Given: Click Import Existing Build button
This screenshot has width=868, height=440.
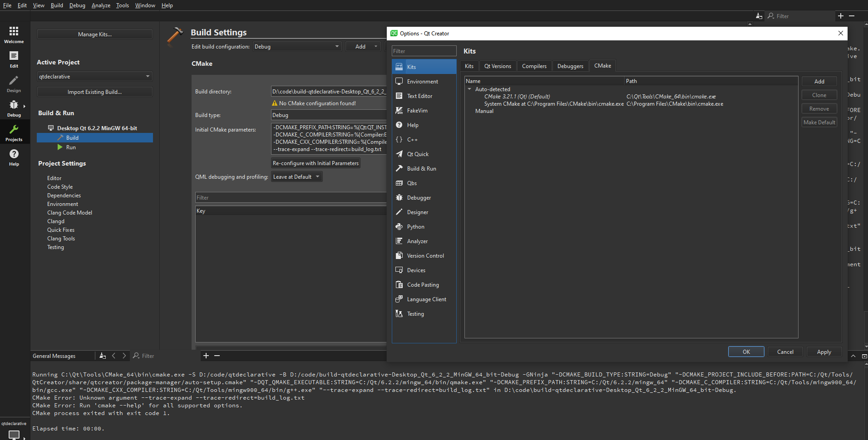Looking at the screenshot, I should (94, 92).
